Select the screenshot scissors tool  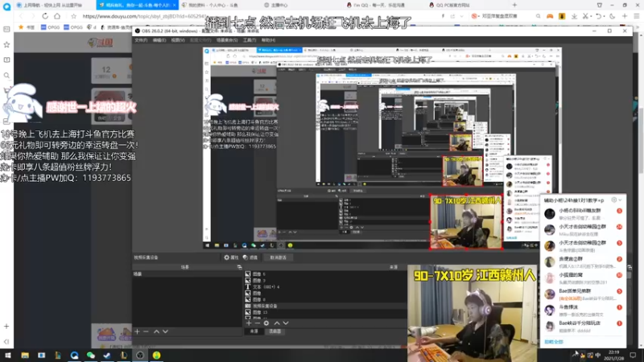[585, 16]
